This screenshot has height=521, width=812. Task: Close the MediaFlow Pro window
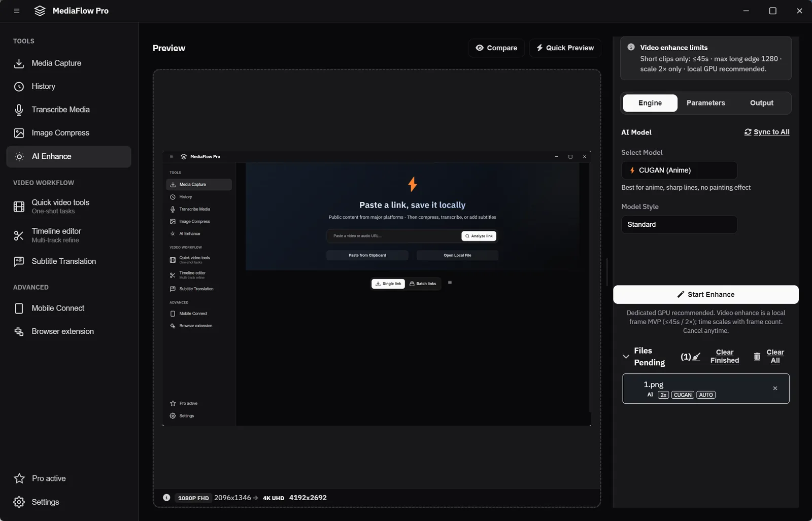pyautogui.click(x=799, y=11)
